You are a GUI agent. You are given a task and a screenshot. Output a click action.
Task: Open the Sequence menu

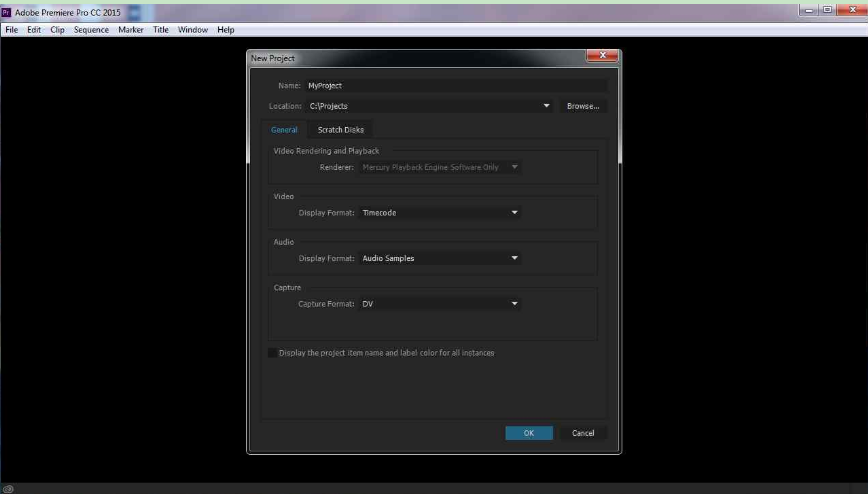tap(91, 30)
